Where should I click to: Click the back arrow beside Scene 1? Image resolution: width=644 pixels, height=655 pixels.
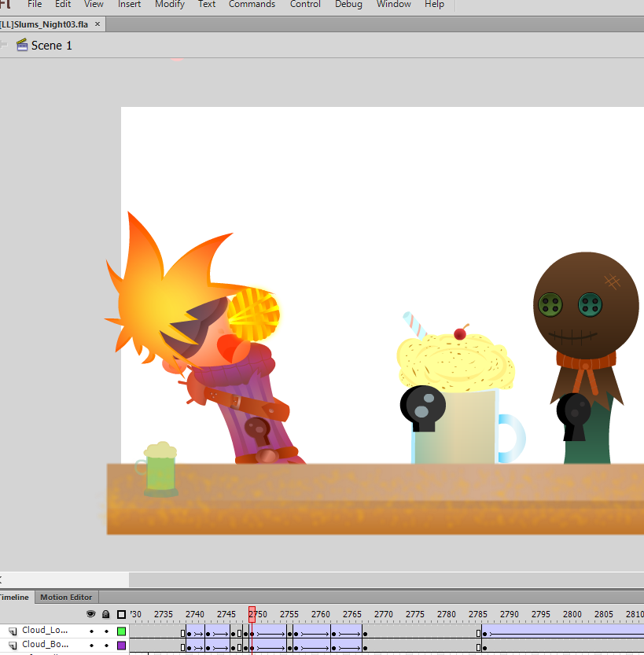point(3,45)
